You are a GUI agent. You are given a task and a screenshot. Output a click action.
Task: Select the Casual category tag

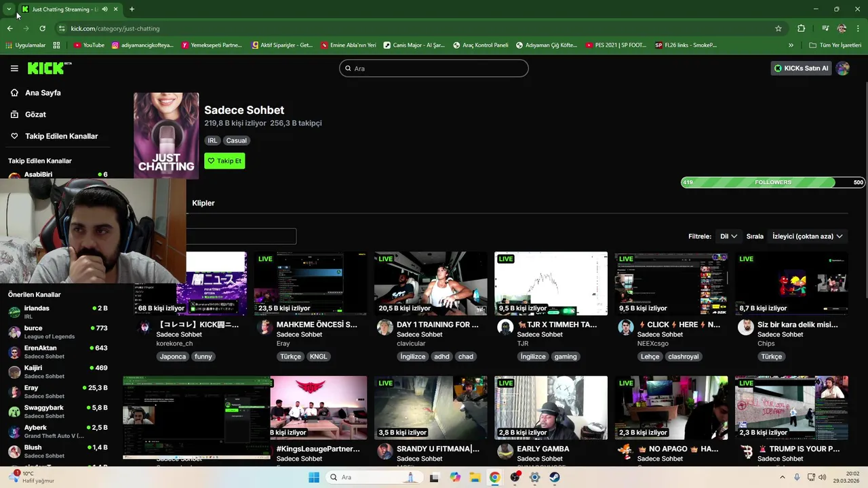click(237, 140)
